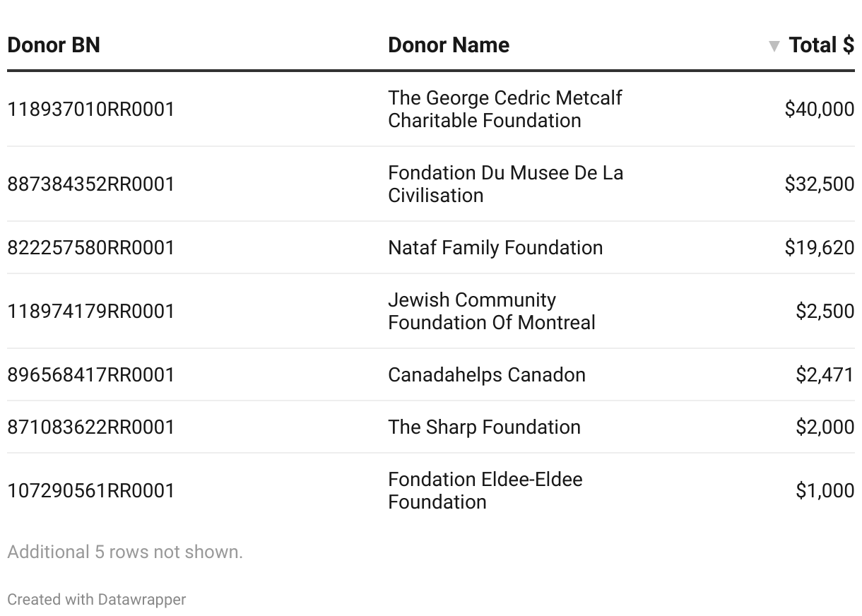Click the sort arrow beside Total $
The height and width of the screenshot is (616, 862).
coord(774,47)
